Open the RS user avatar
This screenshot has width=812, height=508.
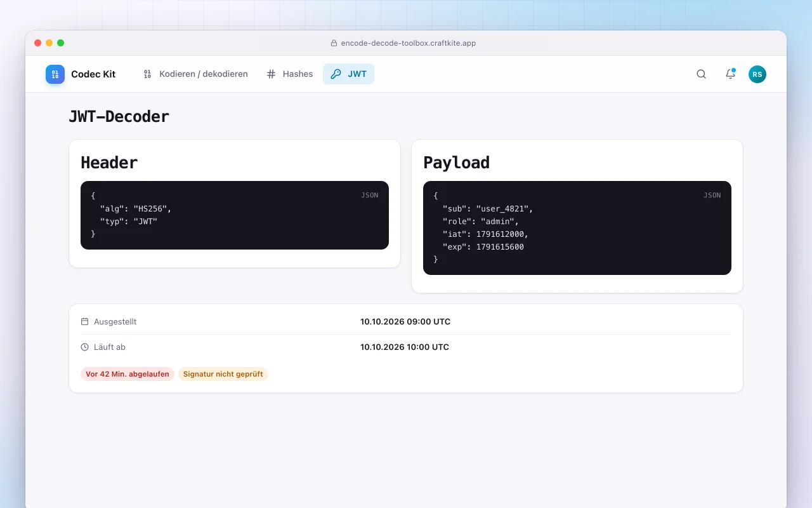coord(757,74)
